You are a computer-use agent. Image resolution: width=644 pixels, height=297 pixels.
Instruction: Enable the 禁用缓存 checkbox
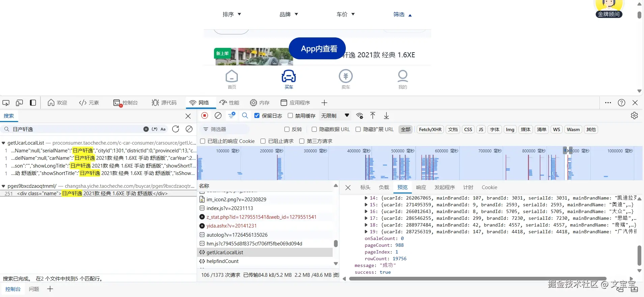(x=290, y=116)
